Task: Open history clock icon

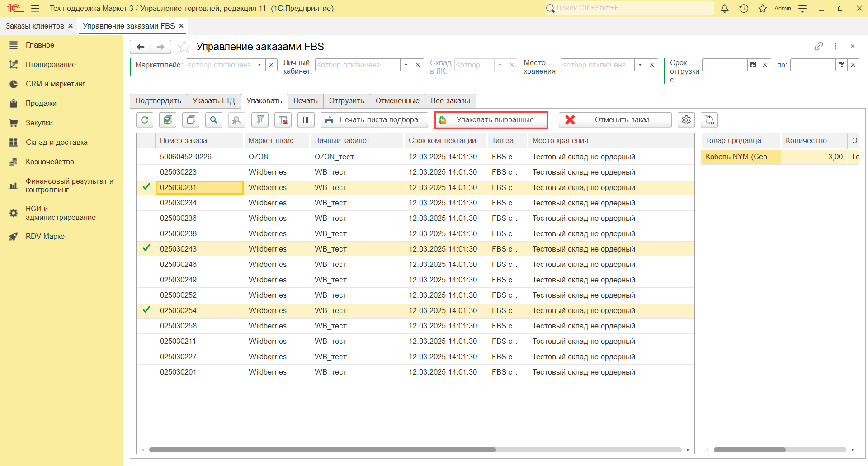Action: 744,8
